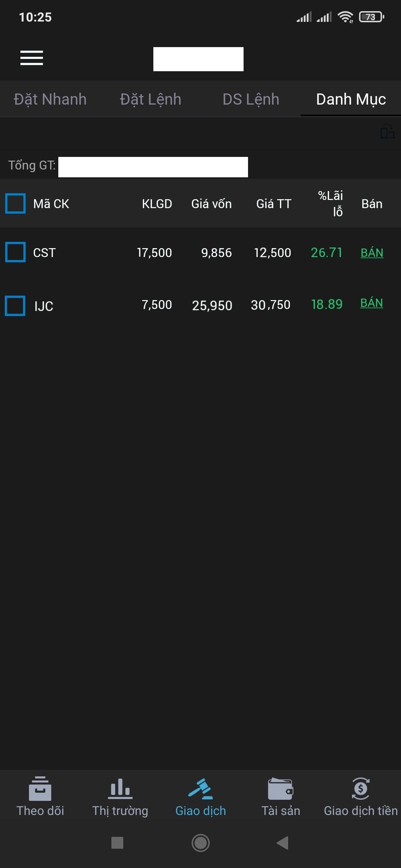Check the select-all box beside Mã CK
401x868 pixels.
click(15, 204)
